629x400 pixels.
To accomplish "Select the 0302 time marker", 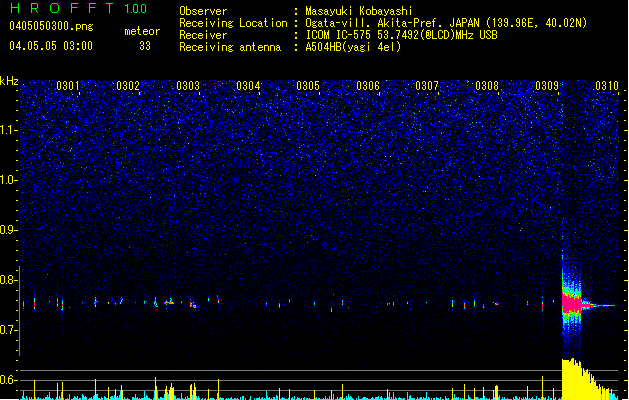I will [128, 86].
